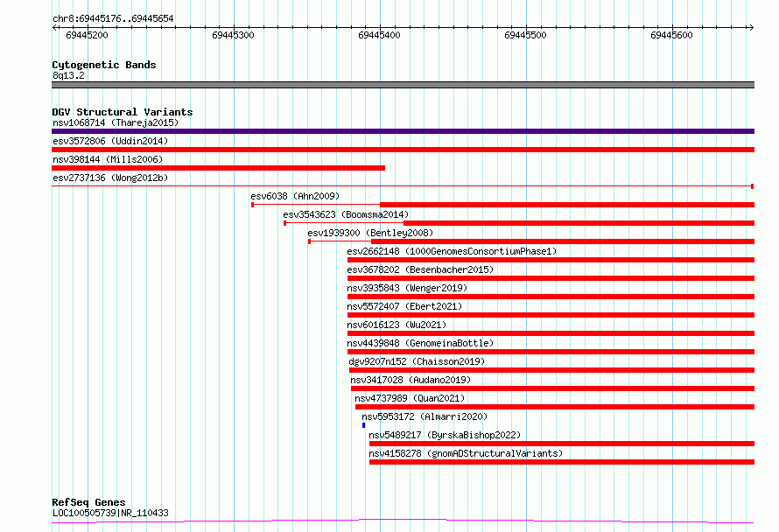The image size is (779, 532).
Task: Open the esv3572806 (Uddin2014) variant label
Action: (110, 141)
